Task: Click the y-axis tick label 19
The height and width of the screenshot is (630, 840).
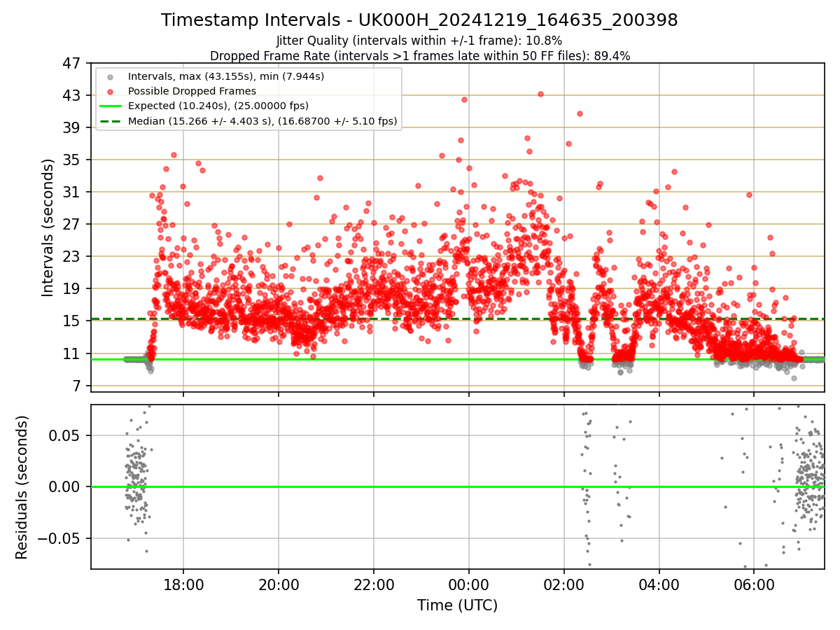Action: pos(71,288)
